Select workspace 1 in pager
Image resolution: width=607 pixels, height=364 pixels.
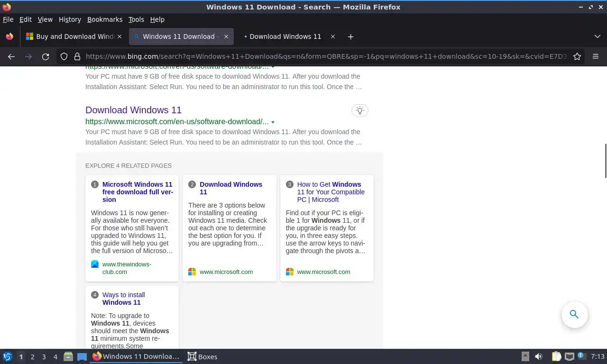tap(21, 357)
